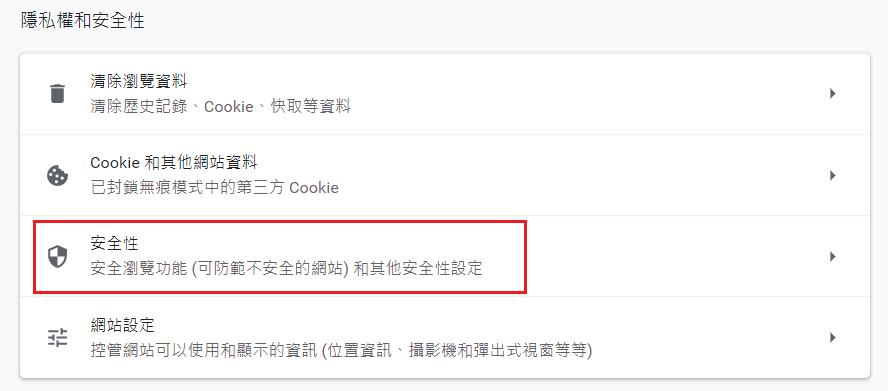Expand the 網站設定 row arrow
Viewport: 888px width, 391px height.
pyautogui.click(x=832, y=338)
